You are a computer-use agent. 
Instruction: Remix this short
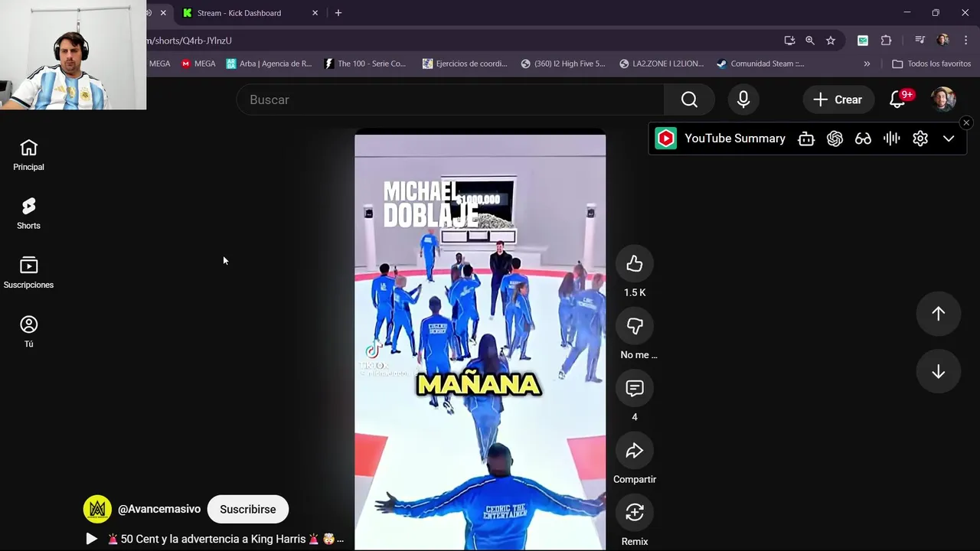pos(635,513)
